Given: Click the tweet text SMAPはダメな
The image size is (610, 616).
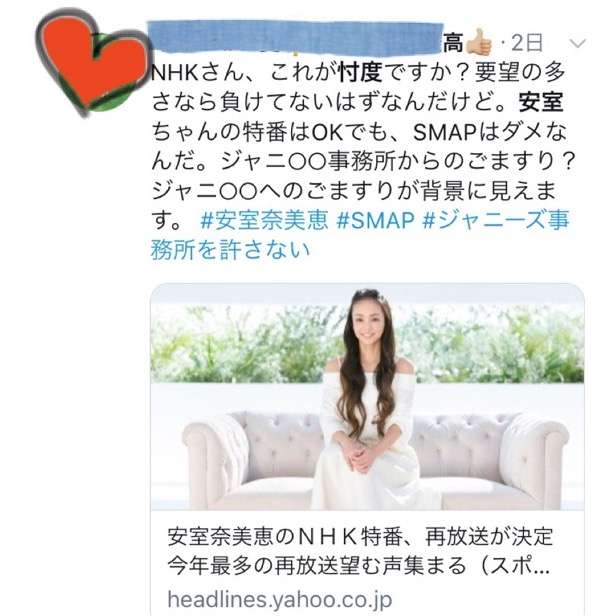Looking at the screenshot, I should (x=490, y=132).
